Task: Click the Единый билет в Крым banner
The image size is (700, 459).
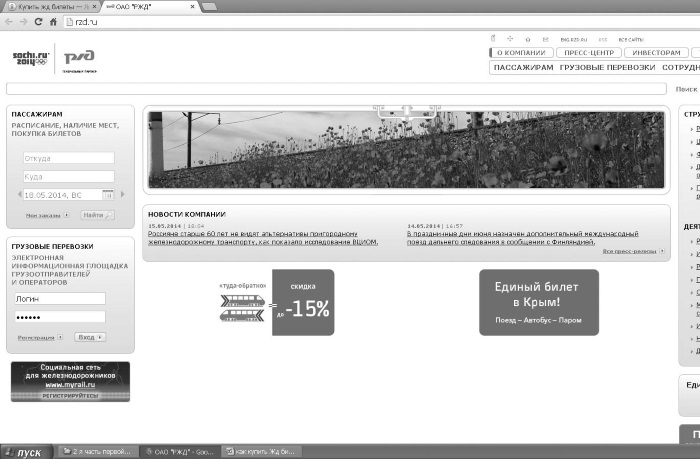Action: [x=539, y=302]
